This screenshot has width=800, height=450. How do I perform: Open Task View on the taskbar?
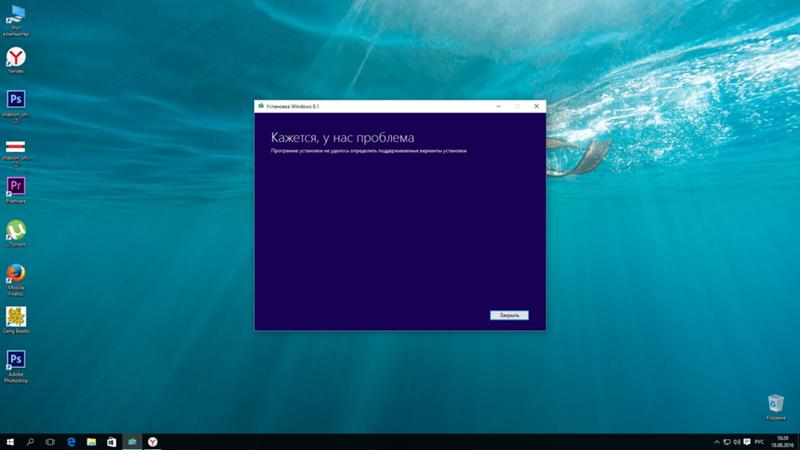click(50, 442)
